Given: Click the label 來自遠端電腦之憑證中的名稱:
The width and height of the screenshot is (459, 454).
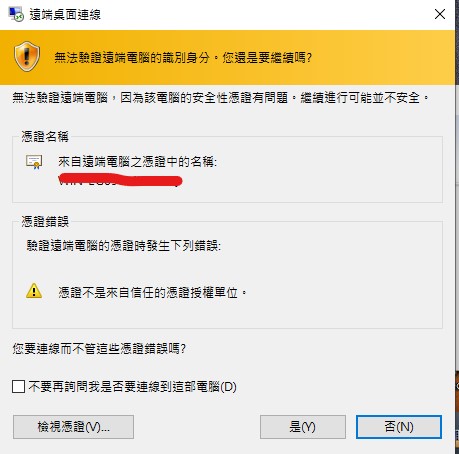Looking at the screenshot, I should click(x=137, y=162).
